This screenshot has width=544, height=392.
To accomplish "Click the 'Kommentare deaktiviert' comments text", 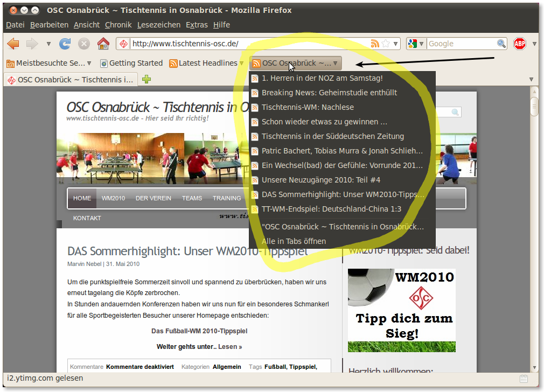I will coord(140,367).
